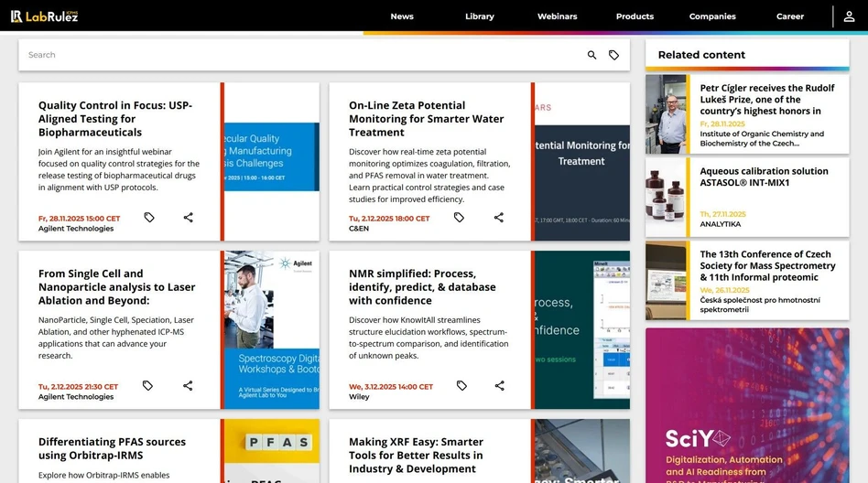Click tag icon on Single Cell Nanoparticle card
The image size is (868, 483).
pos(147,386)
